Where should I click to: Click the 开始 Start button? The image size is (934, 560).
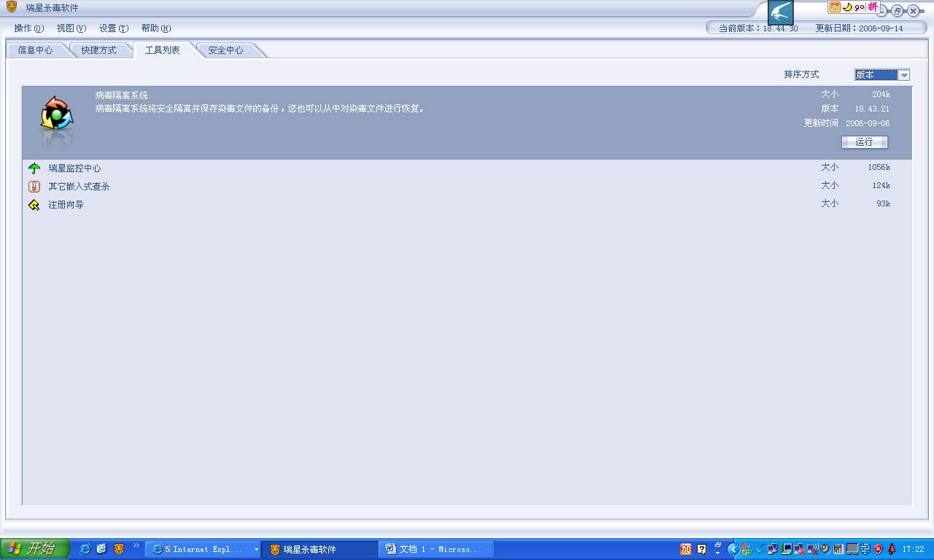(x=34, y=548)
